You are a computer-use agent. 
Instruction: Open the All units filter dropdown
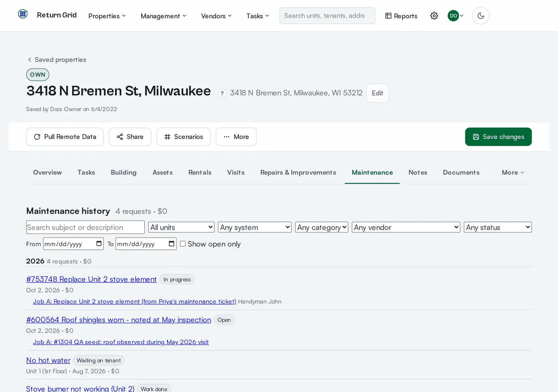[x=181, y=227]
